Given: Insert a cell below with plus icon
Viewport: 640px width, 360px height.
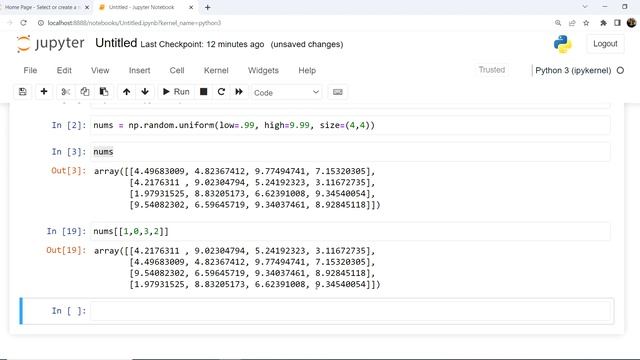Looking at the screenshot, I should pyautogui.click(x=44, y=92).
